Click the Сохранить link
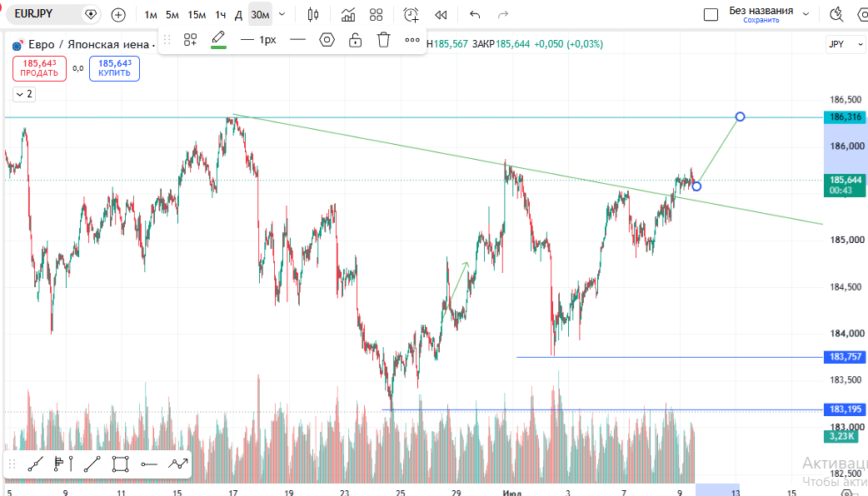The image size is (868, 496). (761, 21)
